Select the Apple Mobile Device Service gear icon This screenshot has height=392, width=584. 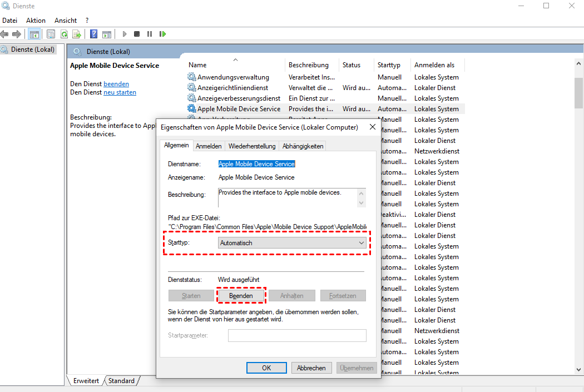pyautogui.click(x=191, y=108)
